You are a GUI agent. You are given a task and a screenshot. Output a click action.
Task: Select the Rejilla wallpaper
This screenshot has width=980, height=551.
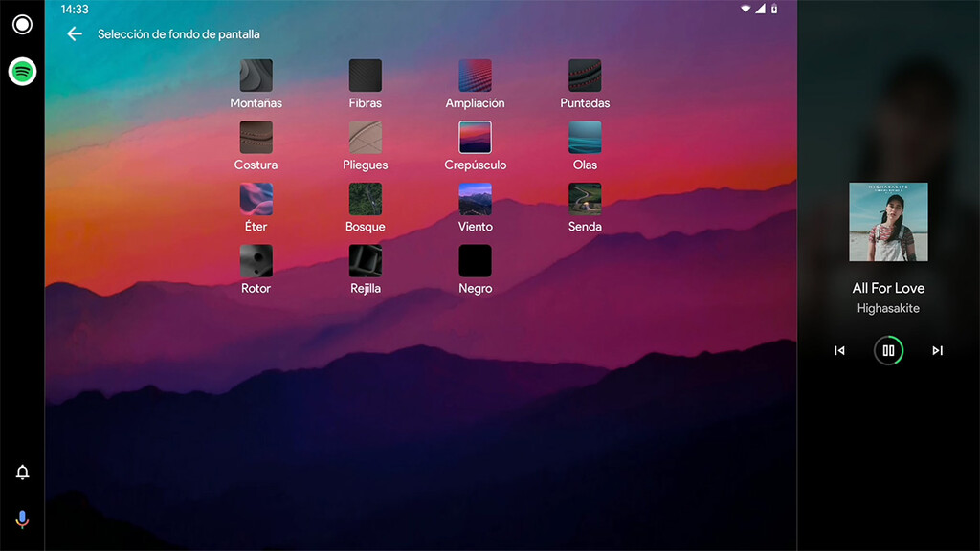[365, 261]
